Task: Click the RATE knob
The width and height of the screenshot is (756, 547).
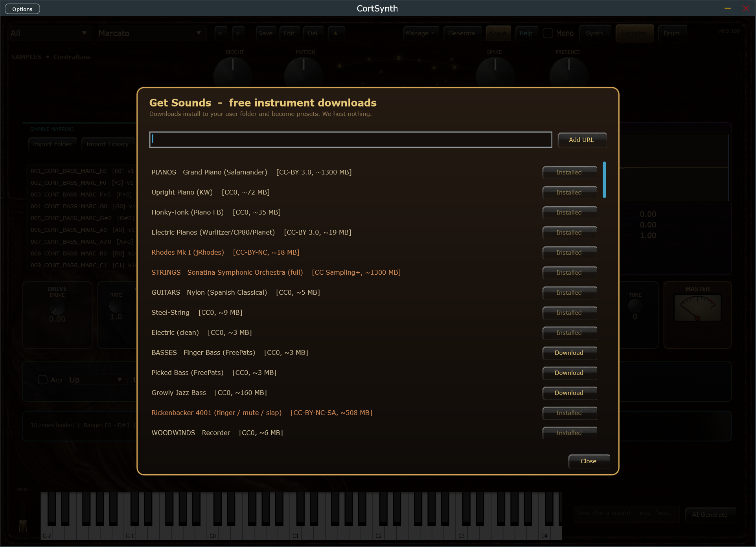Action: 116,306
